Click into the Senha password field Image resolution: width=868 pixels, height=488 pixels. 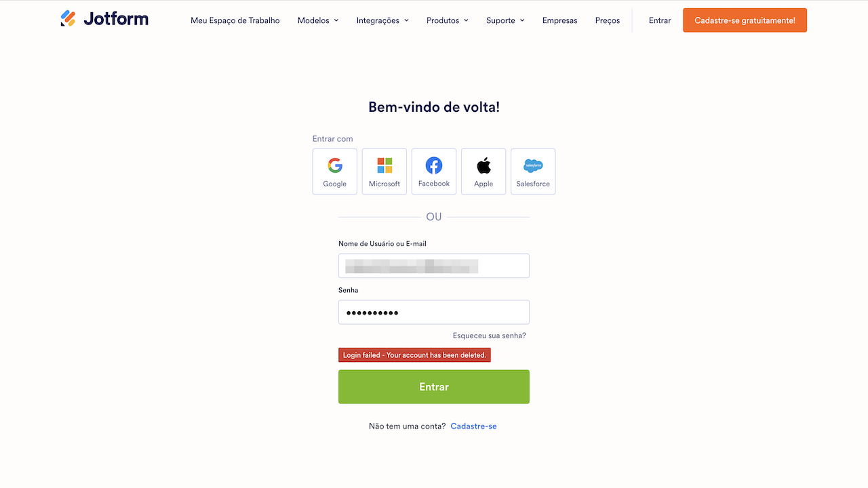(x=434, y=312)
